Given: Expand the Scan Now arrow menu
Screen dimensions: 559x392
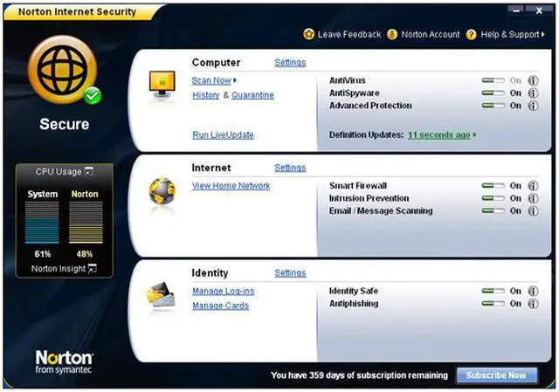Looking at the screenshot, I should tap(234, 81).
